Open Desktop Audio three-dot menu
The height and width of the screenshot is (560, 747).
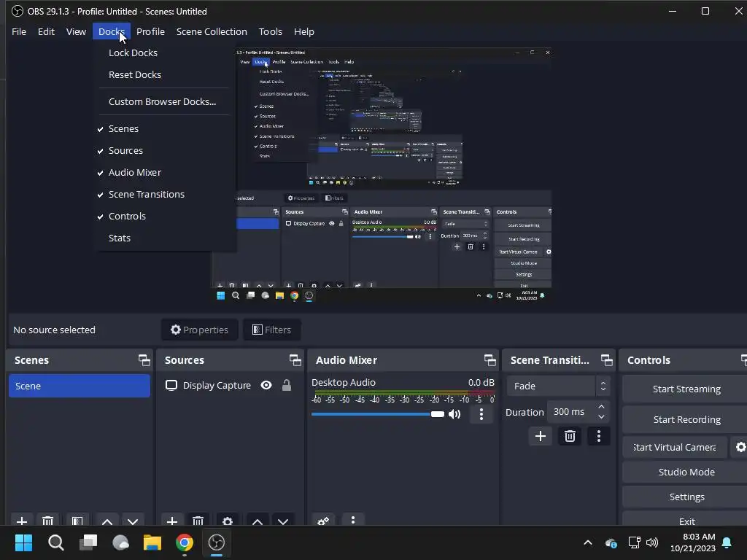pos(481,414)
